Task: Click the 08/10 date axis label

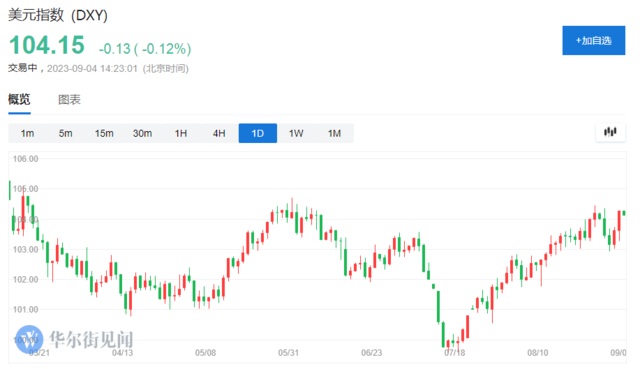Action: pos(538,353)
